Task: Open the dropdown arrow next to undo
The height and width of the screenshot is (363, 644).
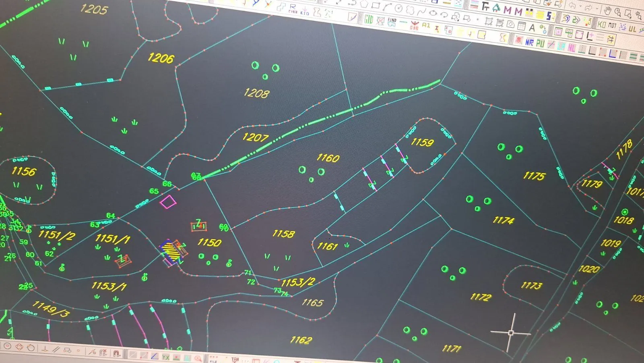Action: pyautogui.click(x=580, y=6)
